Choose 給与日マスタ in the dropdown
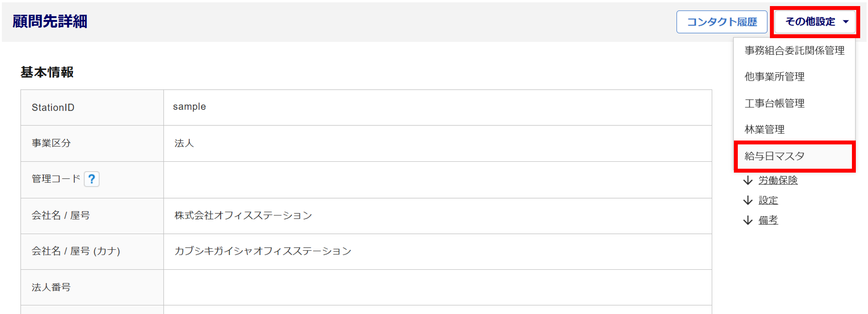This screenshot has height=314, width=868. coord(774,156)
